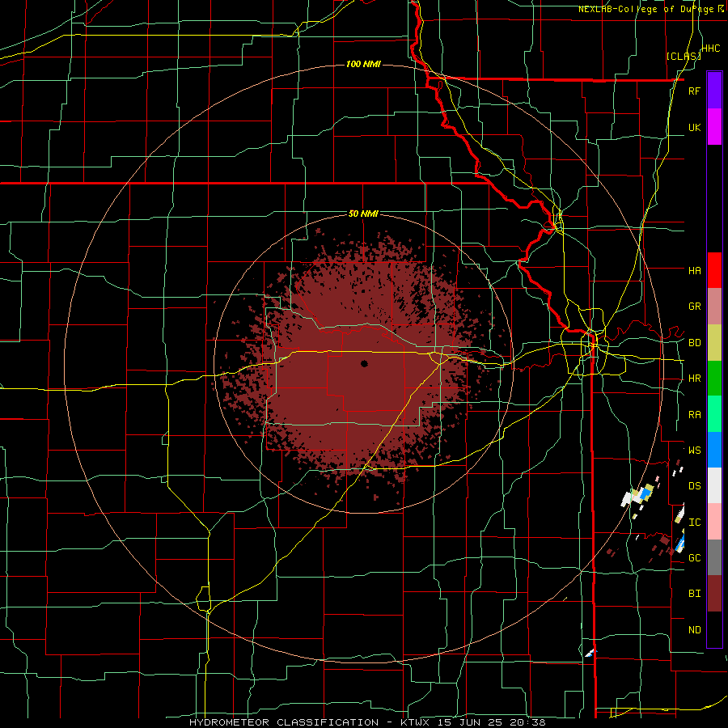Click the IC legend label
The width and height of the screenshot is (728, 728).
694,523
